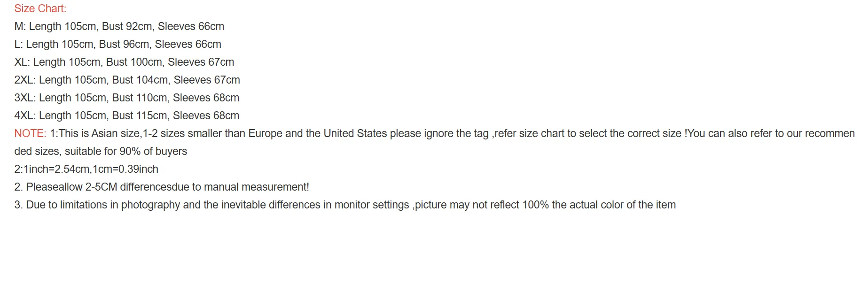Click the photography color disclaimer line
Screen dimensions: 868x292
click(345, 205)
